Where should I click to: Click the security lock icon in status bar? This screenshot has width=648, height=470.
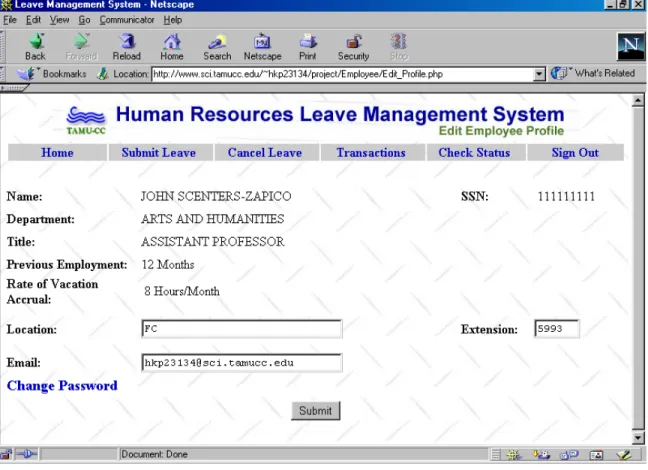coord(6,454)
